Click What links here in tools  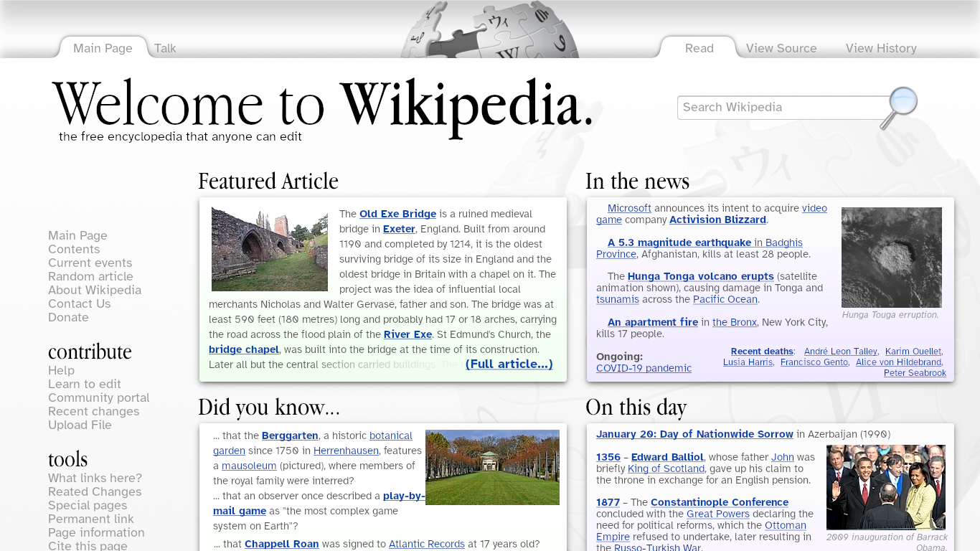point(95,478)
